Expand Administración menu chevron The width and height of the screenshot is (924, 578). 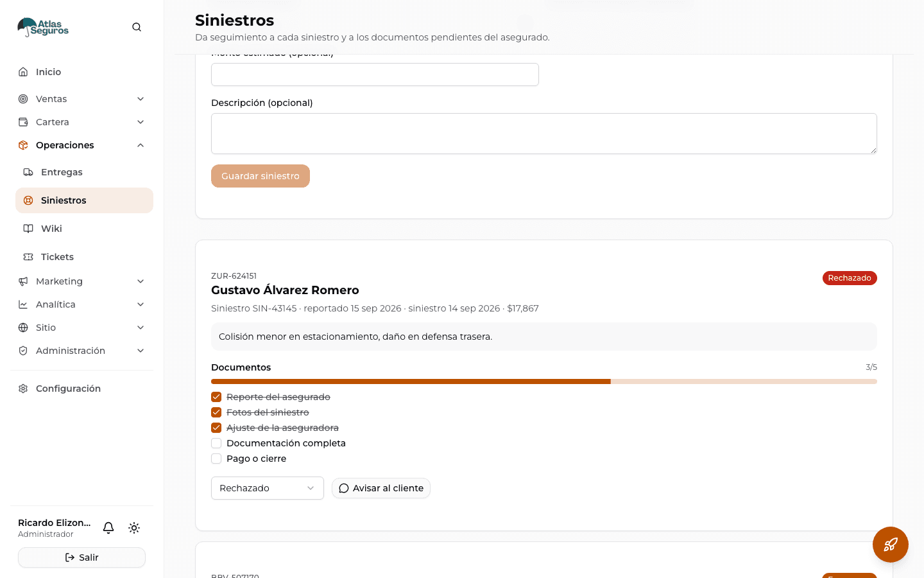(x=141, y=351)
